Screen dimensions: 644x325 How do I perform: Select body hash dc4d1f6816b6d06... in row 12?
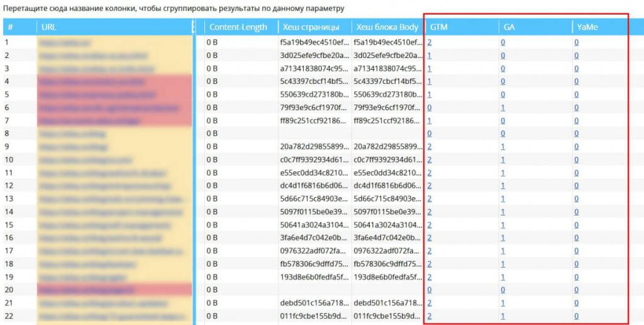387,186
